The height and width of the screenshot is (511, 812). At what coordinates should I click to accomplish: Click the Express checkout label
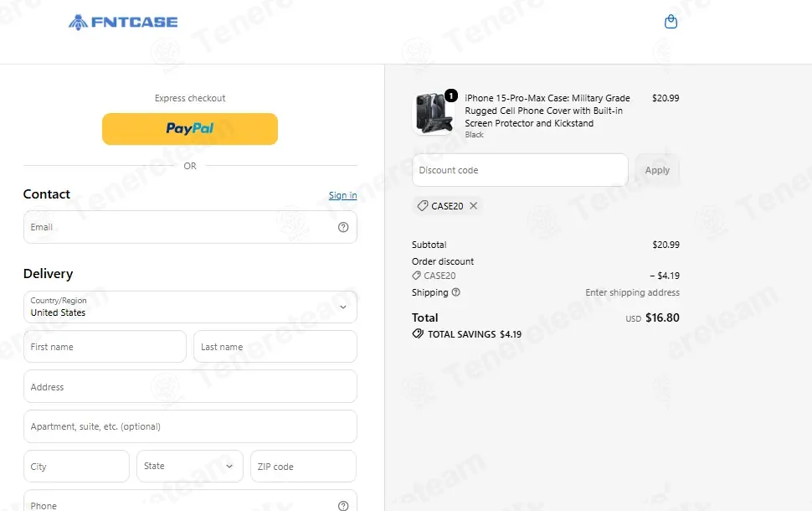pyautogui.click(x=190, y=98)
